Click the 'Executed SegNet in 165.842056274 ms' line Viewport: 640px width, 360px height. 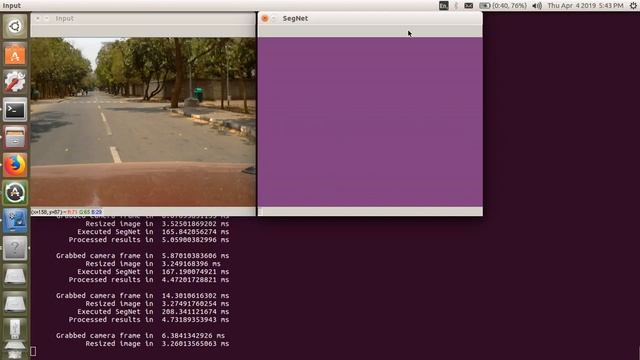[153, 232]
